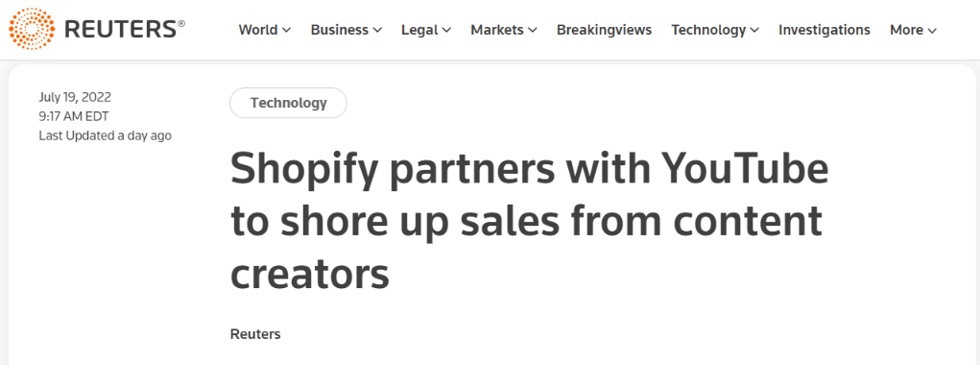
Task: Open the Reuters byline author link
Action: click(x=255, y=334)
